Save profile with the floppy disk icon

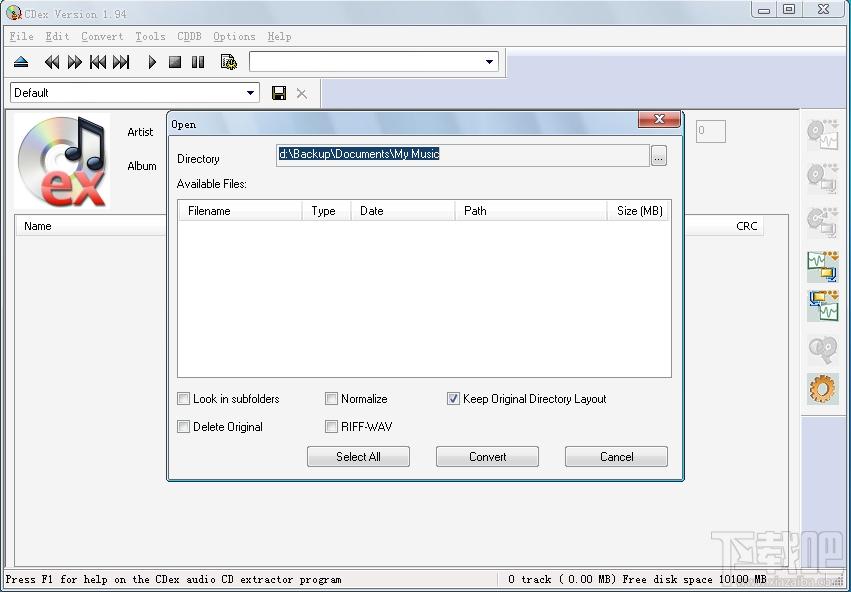pyautogui.click(x=279, y=93)
